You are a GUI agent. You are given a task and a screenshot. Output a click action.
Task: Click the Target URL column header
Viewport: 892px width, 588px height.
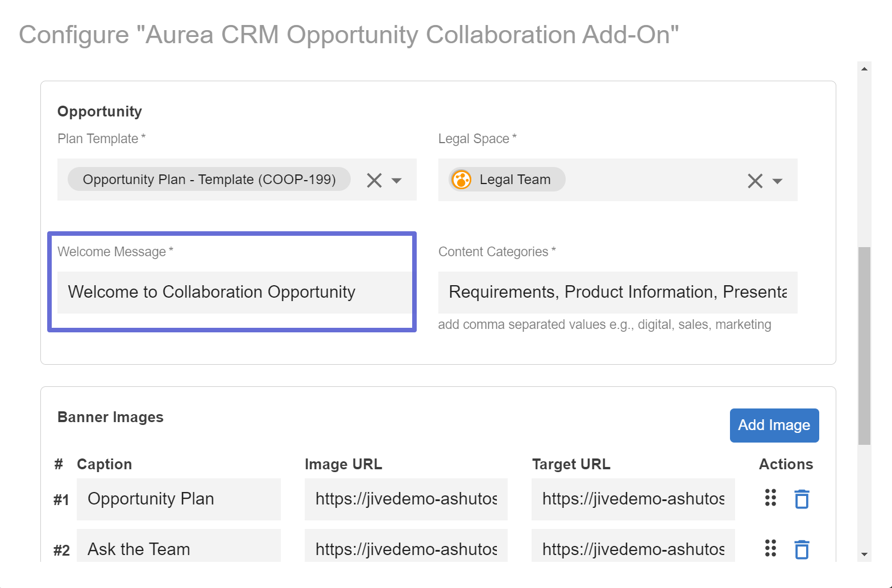coord(571,464)
